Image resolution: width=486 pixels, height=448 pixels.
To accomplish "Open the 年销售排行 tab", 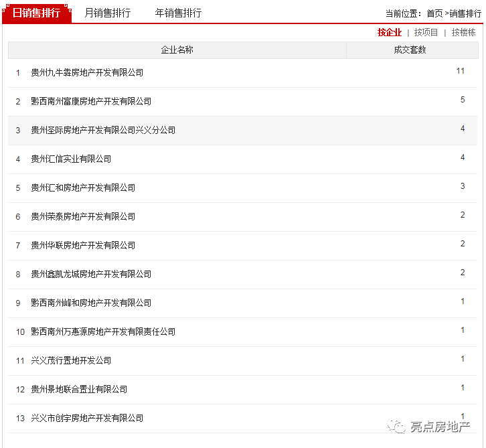I will pos(178,13).
